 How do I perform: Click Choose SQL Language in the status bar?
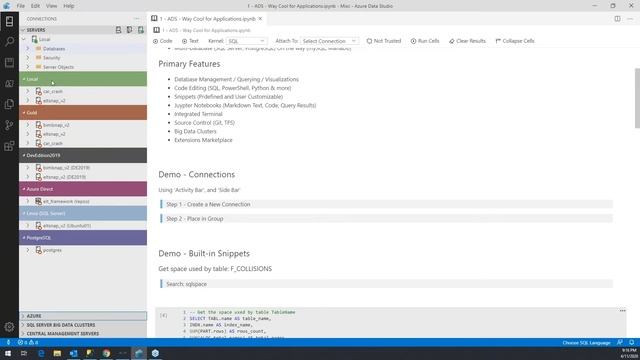pyautogui.click(x=586, y=342)
